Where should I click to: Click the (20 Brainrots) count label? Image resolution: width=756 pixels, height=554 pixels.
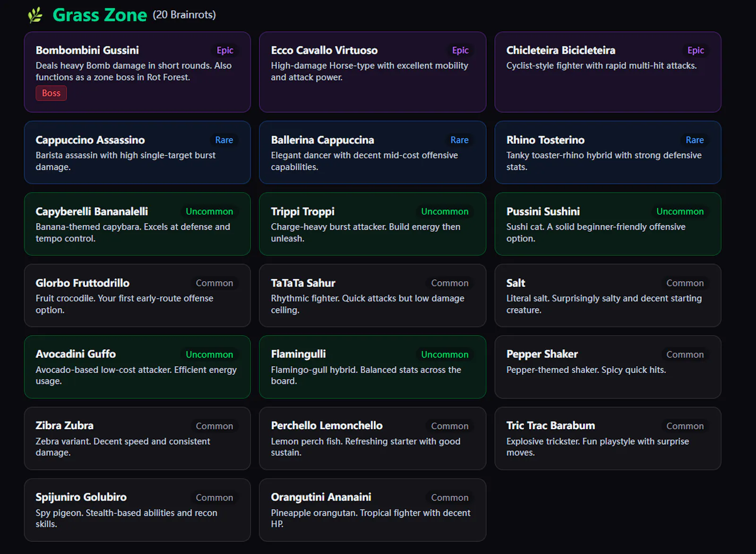(184, 15)
